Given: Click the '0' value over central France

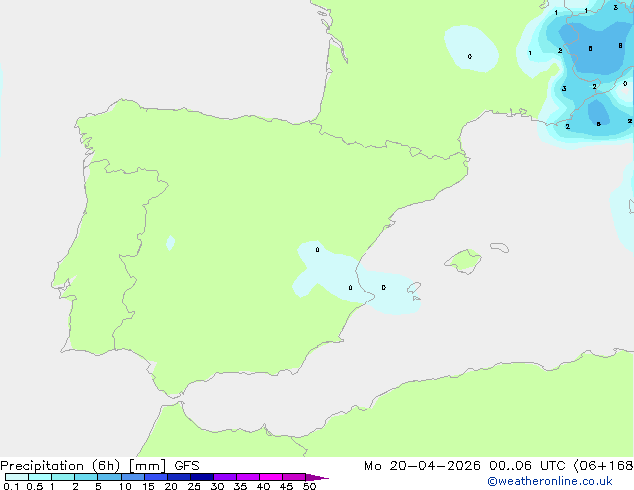Looking at the screenshot, I should tap(469, 57).
